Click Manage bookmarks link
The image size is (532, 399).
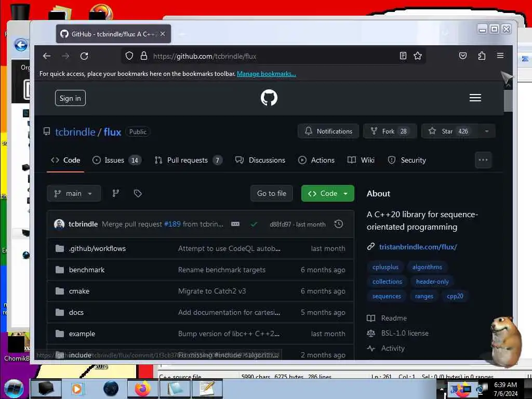[x=267, y=74]
